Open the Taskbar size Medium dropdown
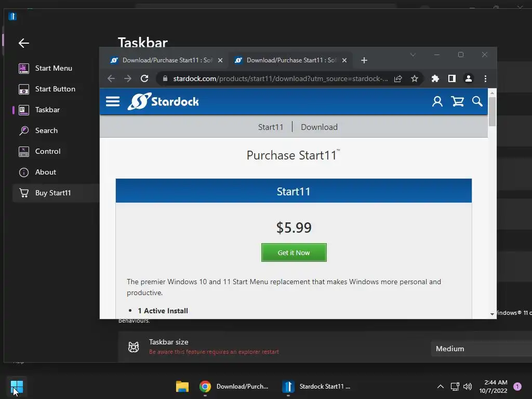Image resolution: width=532 pixels, height=399 pixels. click(x=482, y=349)
